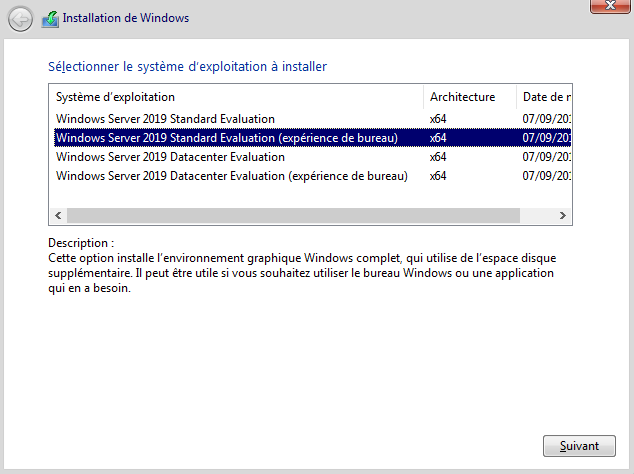This screenshot has height=474, width=634.
Task: Click the Système d'exploitation column header
Action: [x=237, y=97]
